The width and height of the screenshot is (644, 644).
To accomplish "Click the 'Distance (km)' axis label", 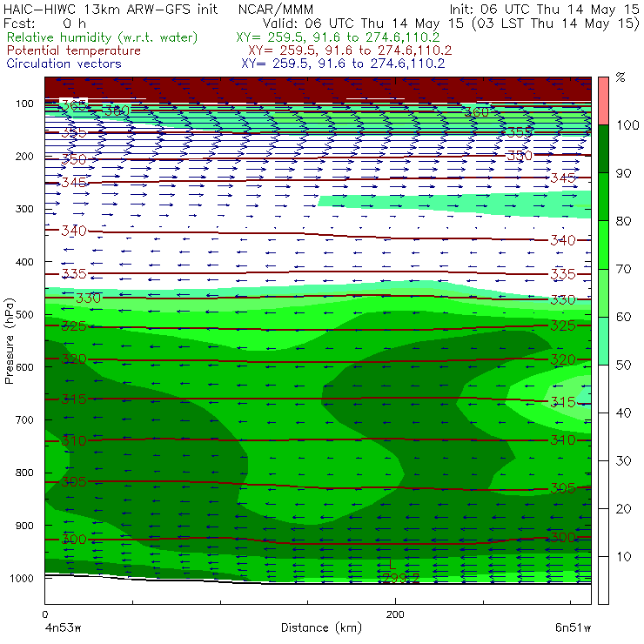I will pyautogui.click(x=321, y=627).
